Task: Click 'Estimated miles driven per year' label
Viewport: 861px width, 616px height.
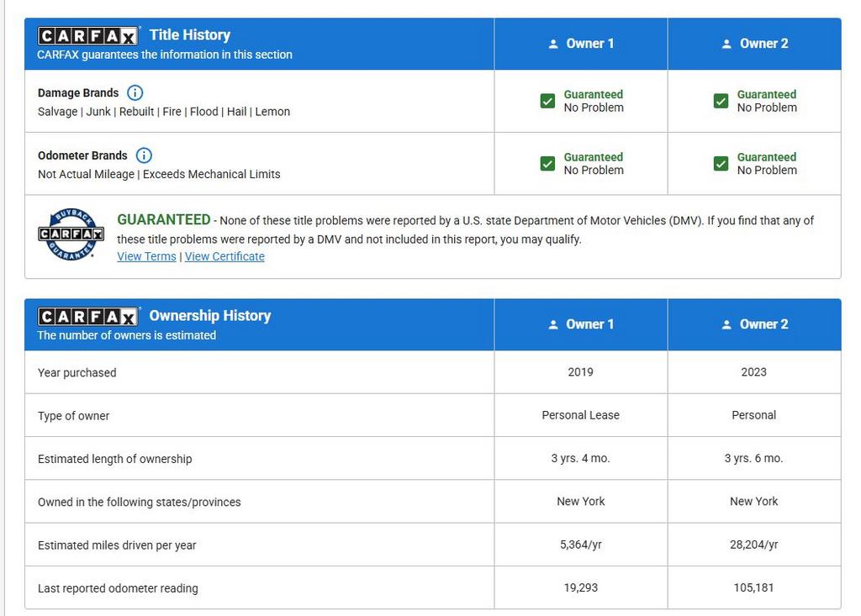Action: 117,545
